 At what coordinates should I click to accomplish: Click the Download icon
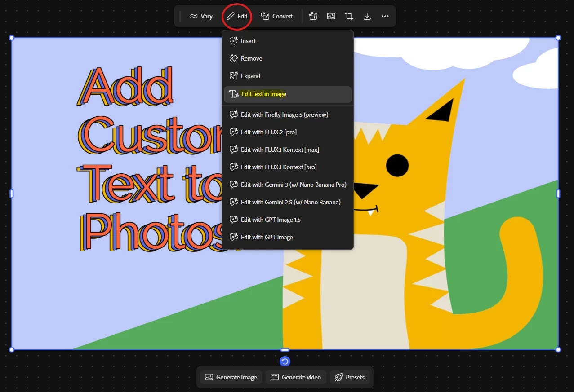(367, 16)
